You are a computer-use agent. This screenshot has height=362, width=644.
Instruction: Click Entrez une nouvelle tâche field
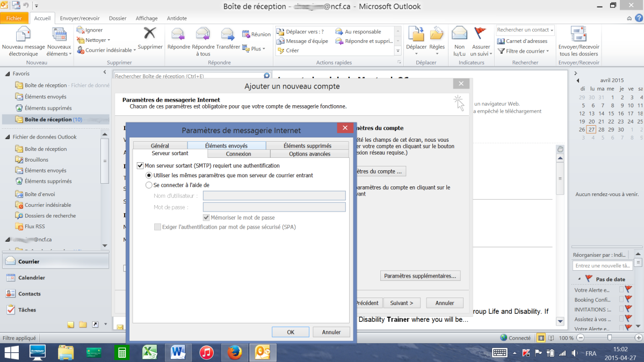click(603, 266)
